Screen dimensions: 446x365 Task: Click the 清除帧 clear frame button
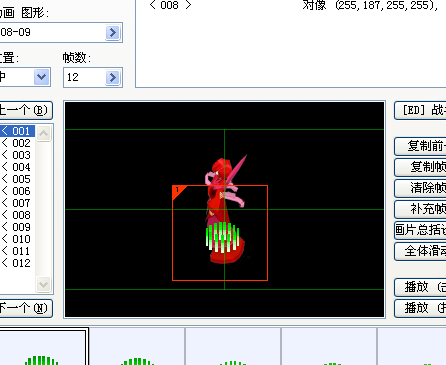pyautogui.click(x=420, y=188)
